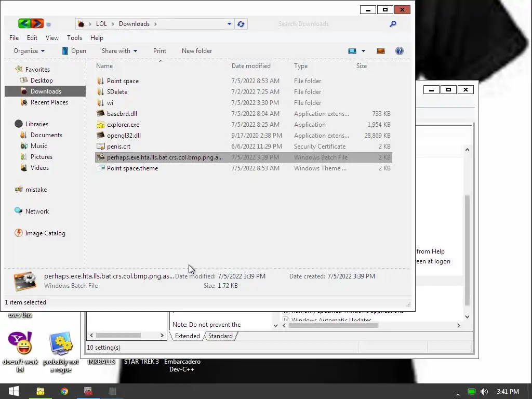Click the LOL breadcrumb in address bar

pyautogui.click(x=101, y=24)
